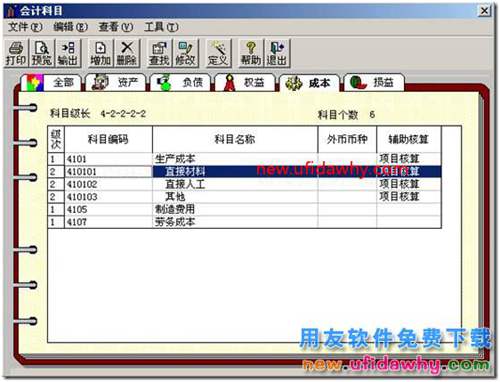This screenshot has height=382, width=500.
Task: Click the 科目名称 column header
Action: pyautogui.click(x=235, y=139)
